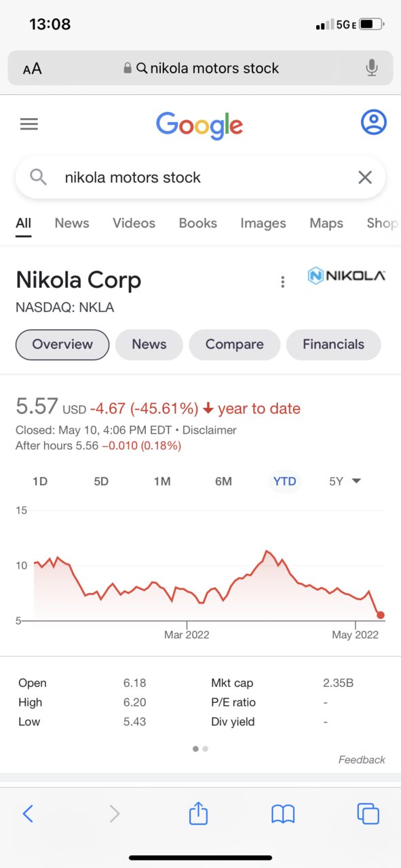Click the nikola motors stock search field
The height and width of the screenshot is (868, 401).
coord(200,178)
